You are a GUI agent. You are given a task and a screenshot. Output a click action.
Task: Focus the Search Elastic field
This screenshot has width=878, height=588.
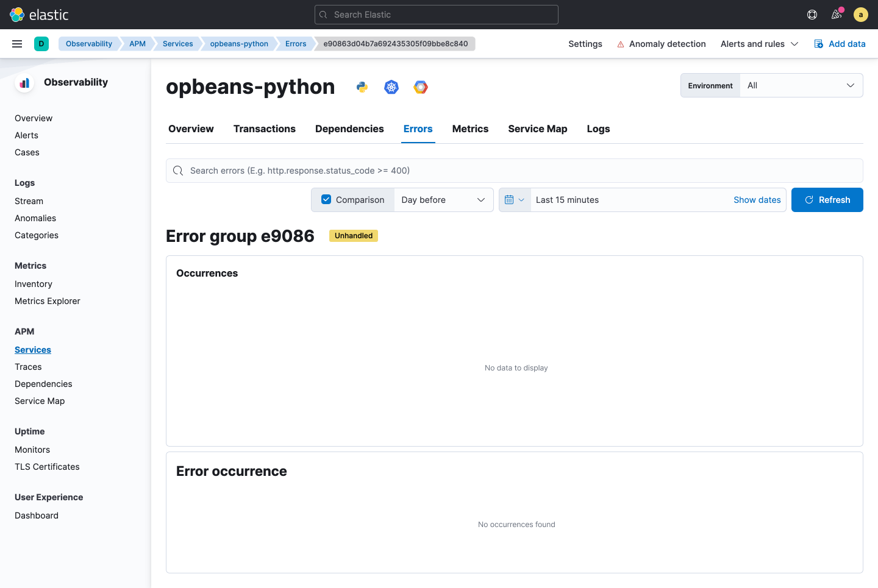click(437, 15)
